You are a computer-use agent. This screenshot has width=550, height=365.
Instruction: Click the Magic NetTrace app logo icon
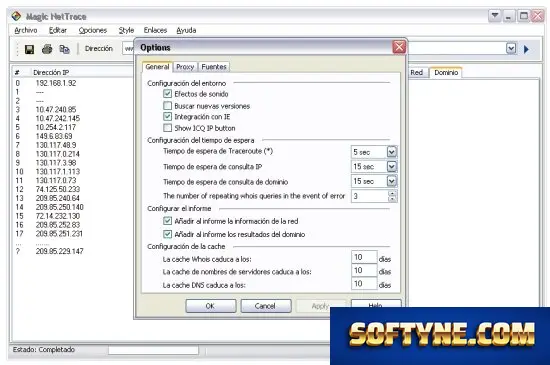tap(16, 16)
